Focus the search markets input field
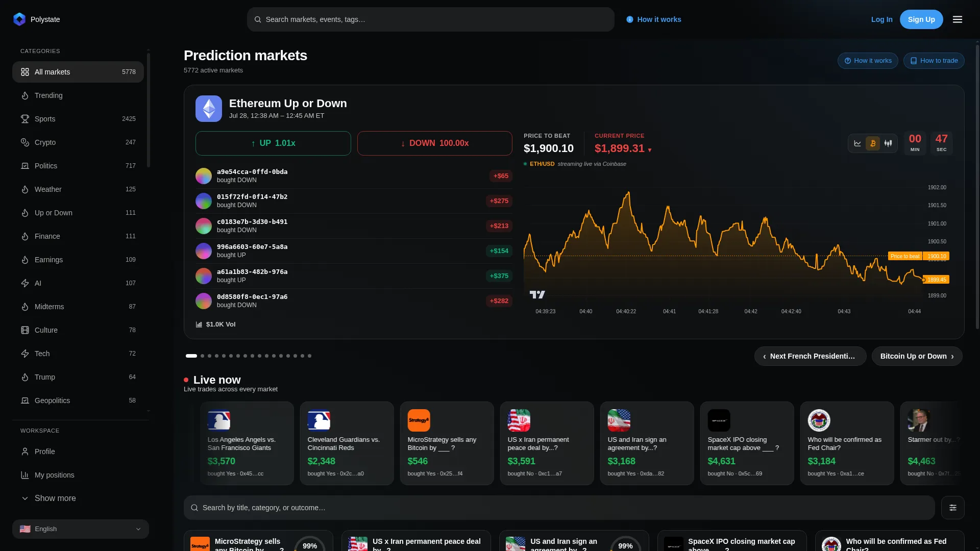 (x=431, y=19)
